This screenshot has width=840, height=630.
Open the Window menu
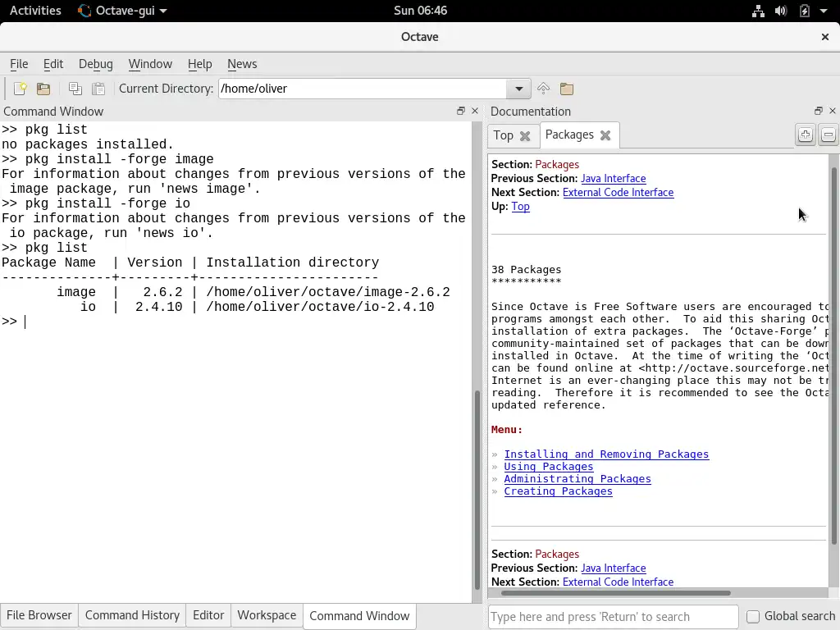click(150, 64)
